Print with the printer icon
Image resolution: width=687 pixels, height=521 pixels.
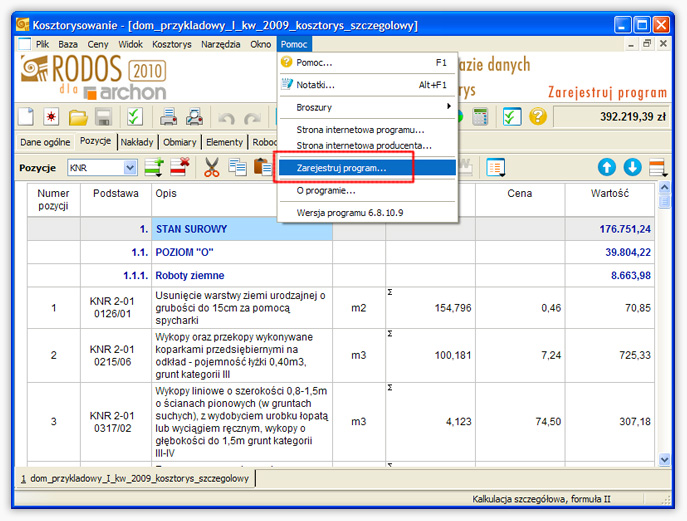coord(168,117)
